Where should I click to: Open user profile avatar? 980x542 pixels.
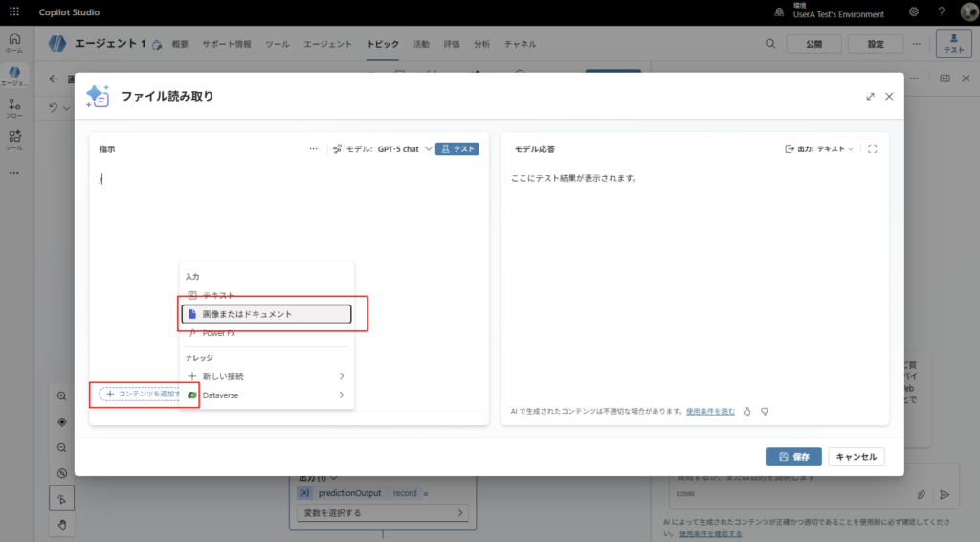click(x=969, y=12)
